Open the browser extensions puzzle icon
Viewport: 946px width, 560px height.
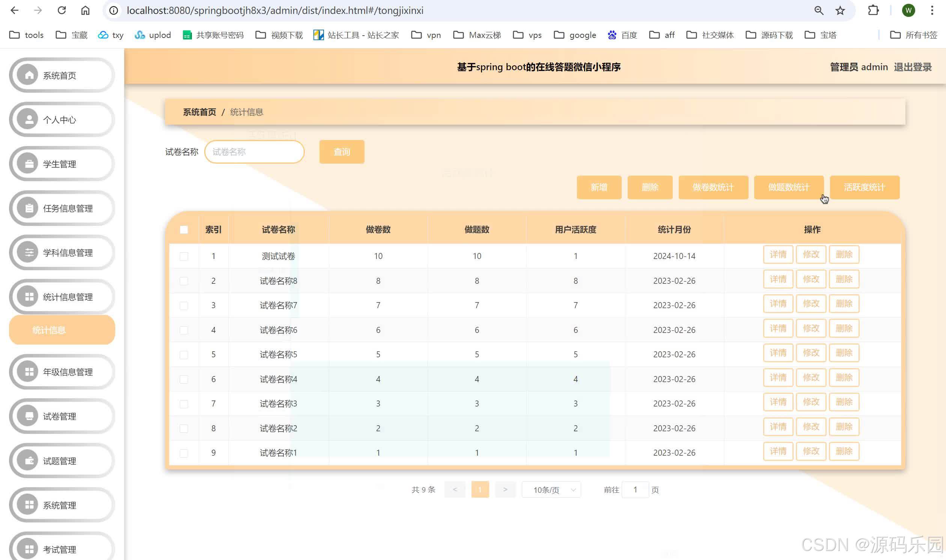click(873, 11)
